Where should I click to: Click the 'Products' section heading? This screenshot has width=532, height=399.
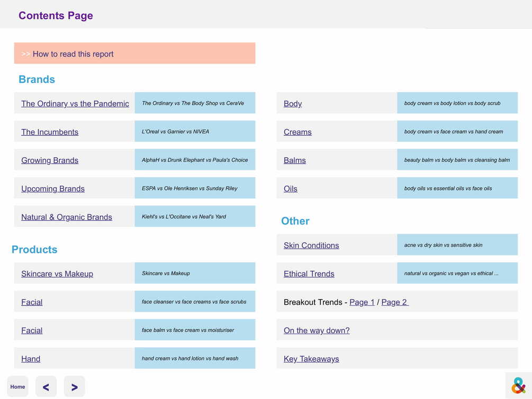[34, 250]
